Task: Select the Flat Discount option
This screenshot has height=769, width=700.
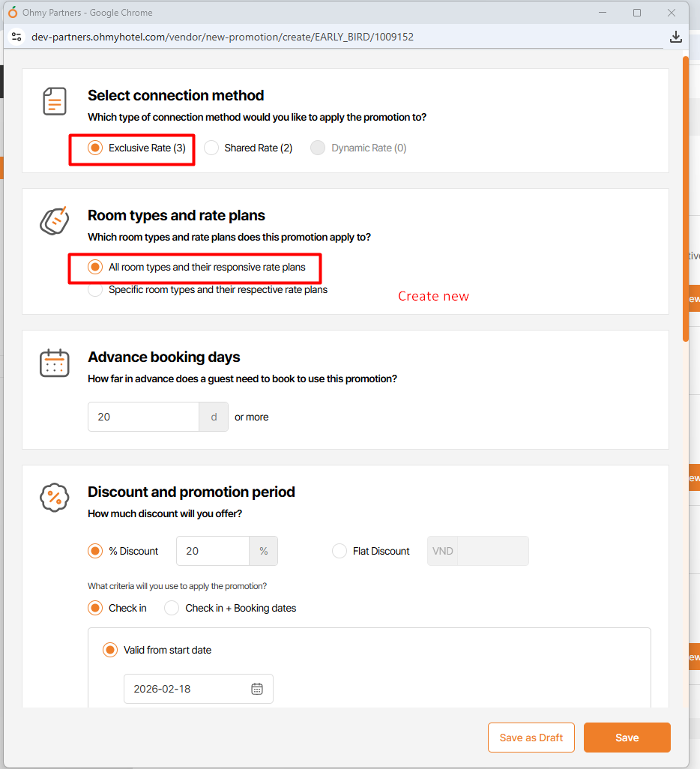Action: [x=339, y=551]
